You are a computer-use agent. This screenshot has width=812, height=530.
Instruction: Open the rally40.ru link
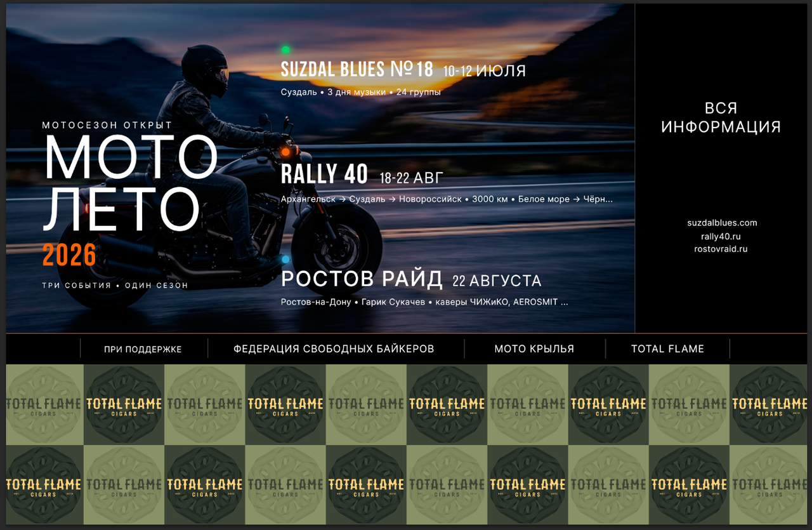pyautogui.click(x=721, y=236)
